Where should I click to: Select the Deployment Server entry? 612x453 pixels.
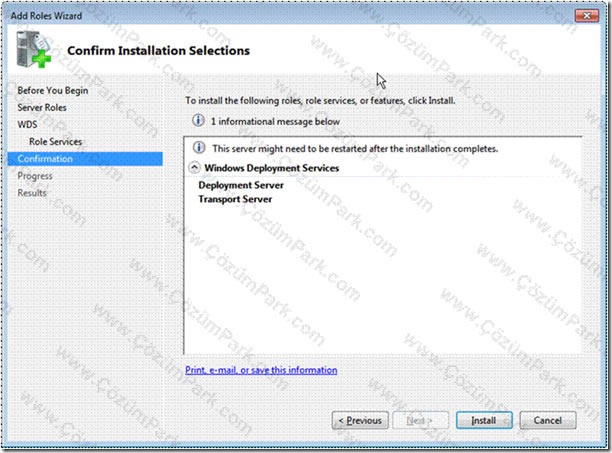(241, 185)
